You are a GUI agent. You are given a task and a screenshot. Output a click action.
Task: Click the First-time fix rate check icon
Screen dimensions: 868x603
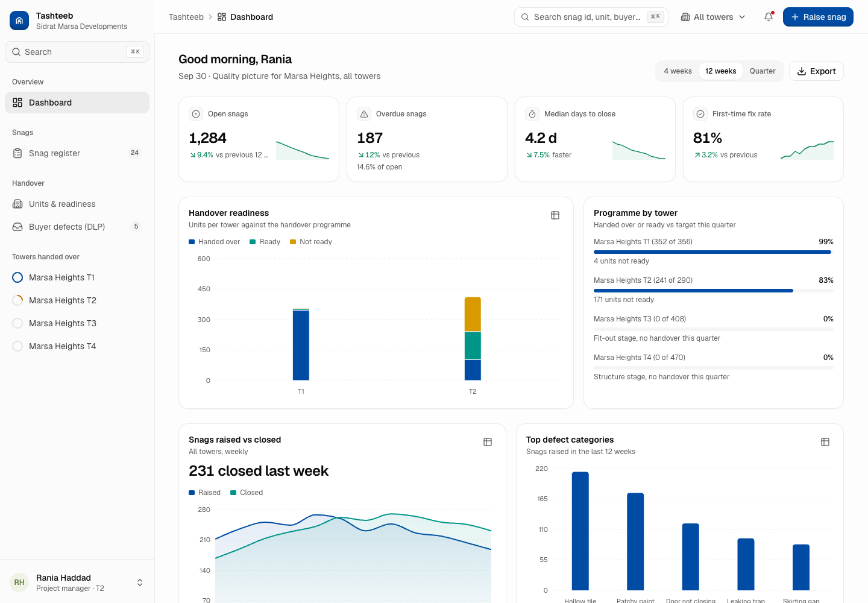tap(700, 114)
